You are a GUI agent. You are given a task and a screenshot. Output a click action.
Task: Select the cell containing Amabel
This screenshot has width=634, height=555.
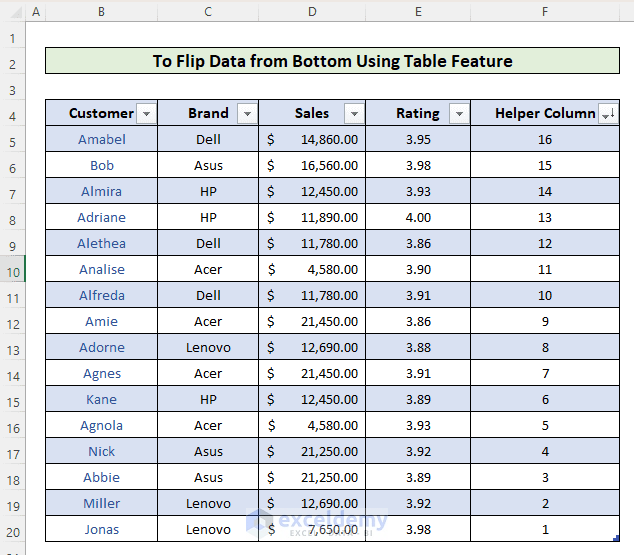click(x=101, y=139)
